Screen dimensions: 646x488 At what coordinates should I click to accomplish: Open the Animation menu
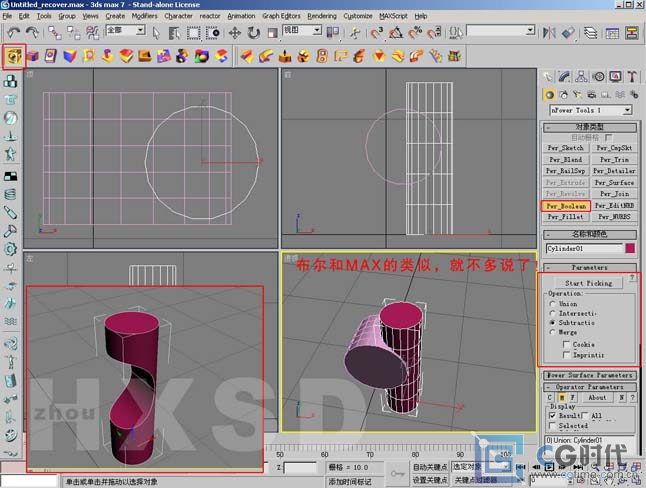(241, 16)
